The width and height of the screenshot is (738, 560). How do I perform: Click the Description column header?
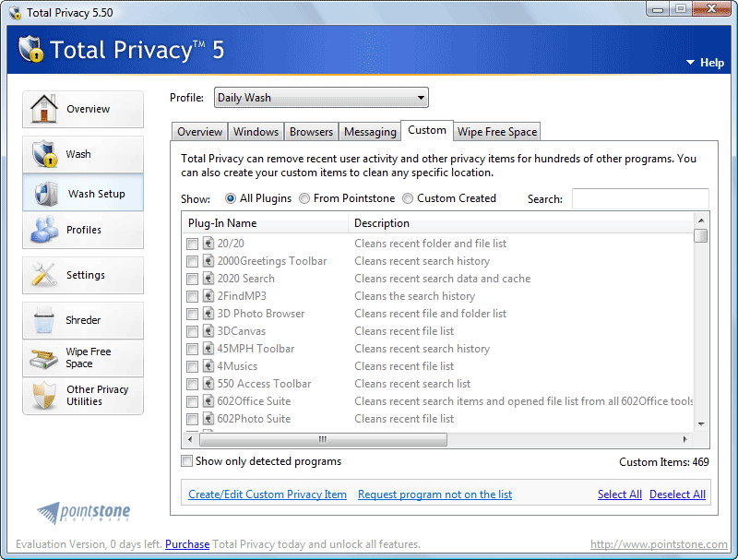(521, 223)
